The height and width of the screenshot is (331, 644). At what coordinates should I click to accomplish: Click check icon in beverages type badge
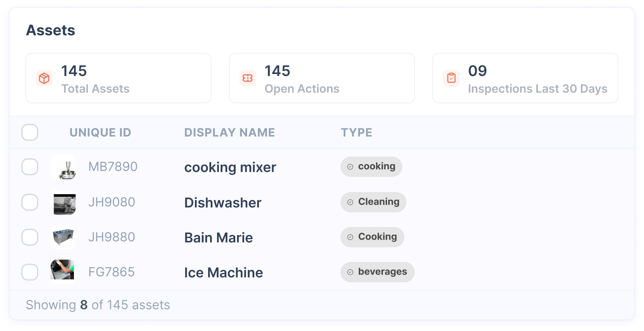pos(350,272)
